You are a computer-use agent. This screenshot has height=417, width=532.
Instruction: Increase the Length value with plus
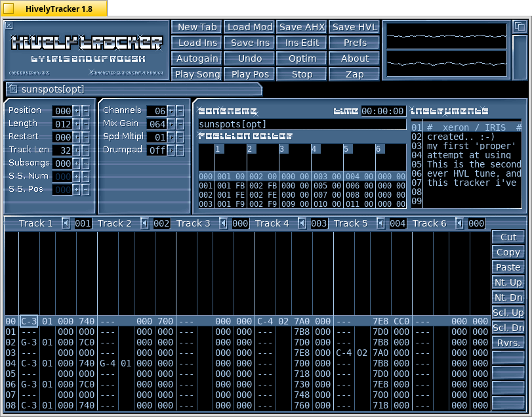click(76, 124)
